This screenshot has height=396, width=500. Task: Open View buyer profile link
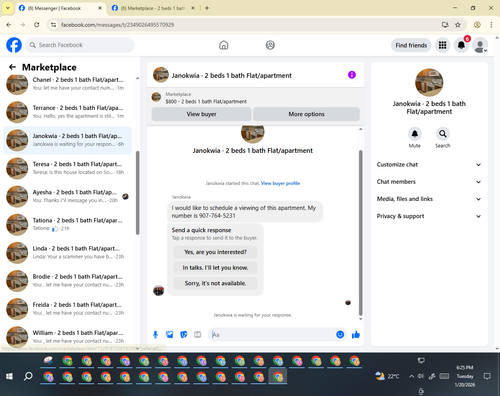click(x=280, y=183)
